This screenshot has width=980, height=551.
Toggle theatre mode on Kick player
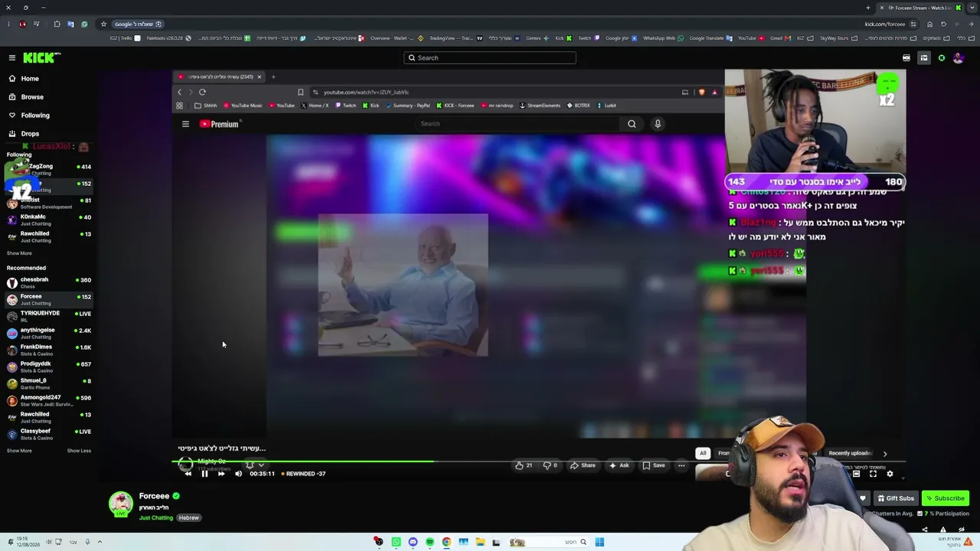(x=856, y=474)
